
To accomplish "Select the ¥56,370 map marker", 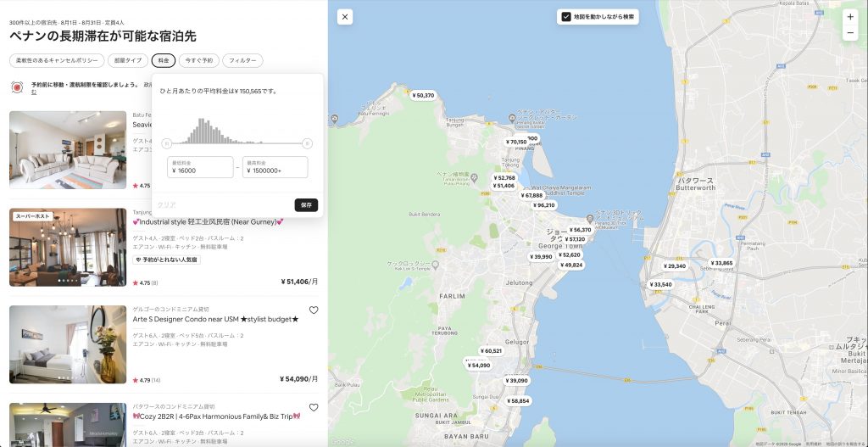I will pyautogui.click(x=581, y=229).
